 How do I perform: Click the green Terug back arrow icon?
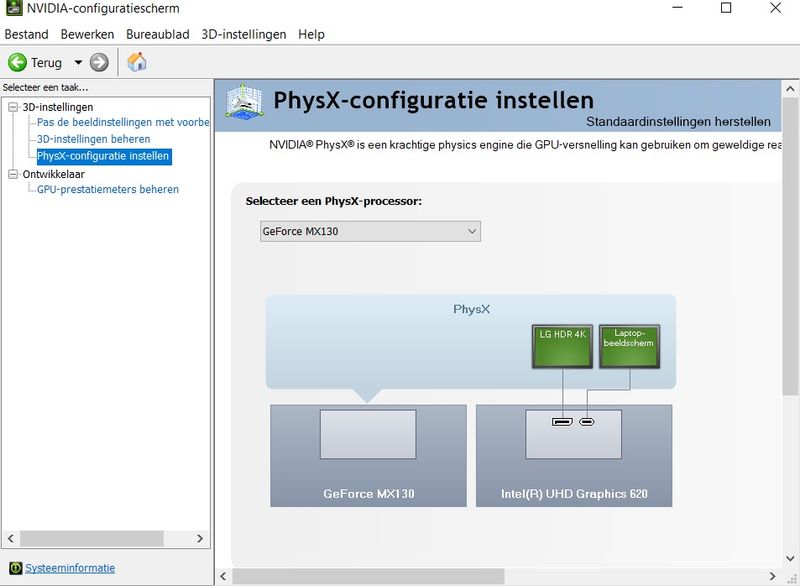point(17,62)
